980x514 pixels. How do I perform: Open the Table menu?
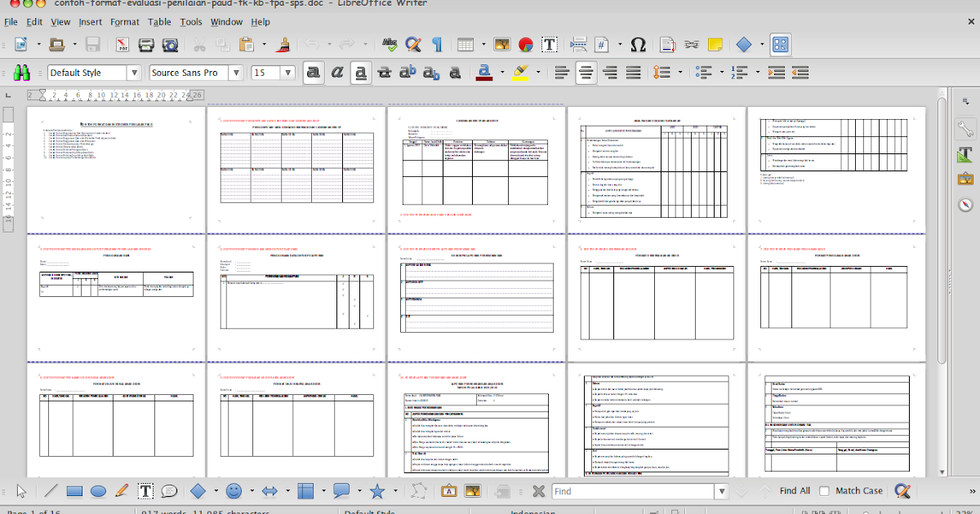click(160, 22)
